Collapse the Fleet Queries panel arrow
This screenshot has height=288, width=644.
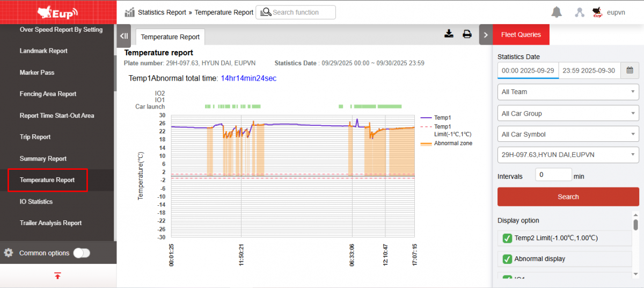[486, 35]
